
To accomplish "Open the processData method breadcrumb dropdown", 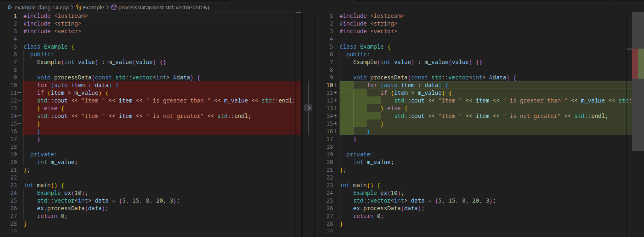I will click(x=164, y=7).
